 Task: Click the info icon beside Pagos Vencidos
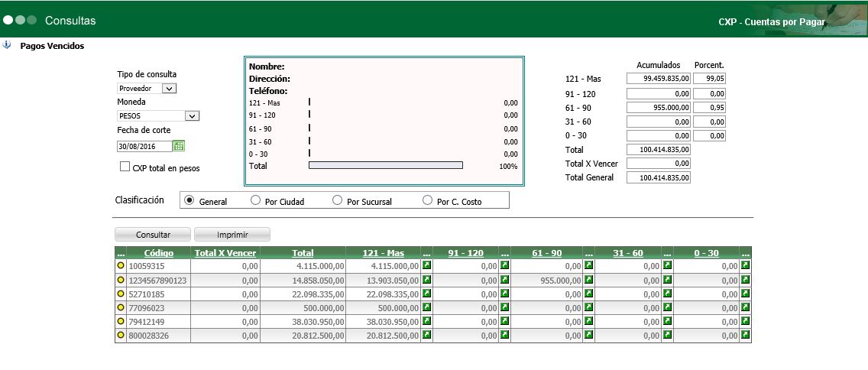tap(7, 45)
